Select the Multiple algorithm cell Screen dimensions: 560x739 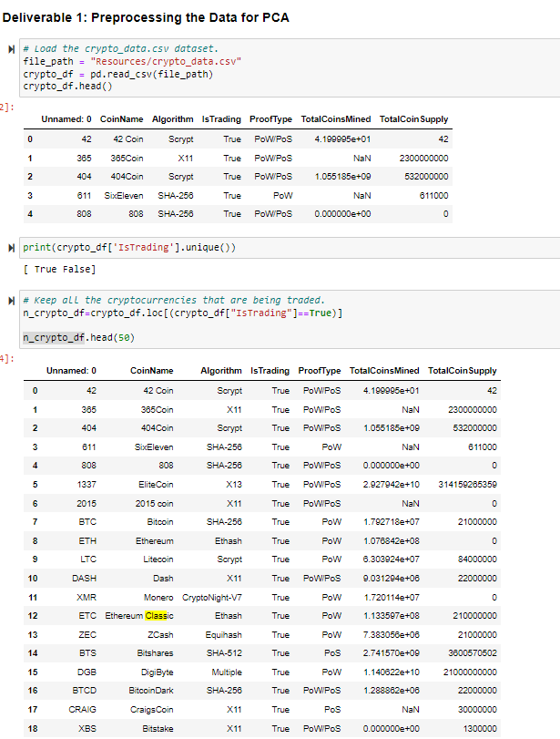pos(227,672)
